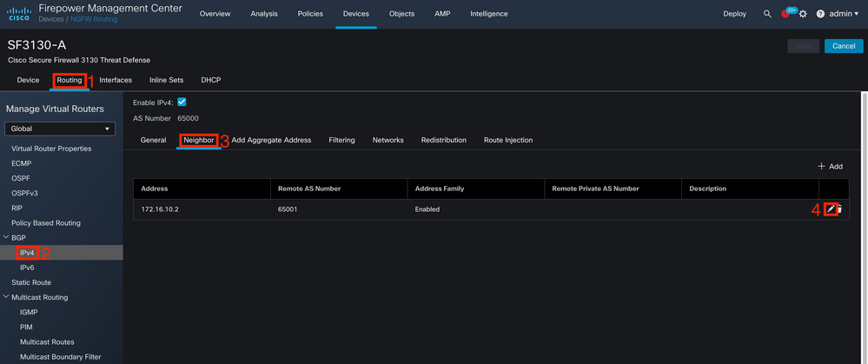
Task: Click remote AS value 65001
Action: pos(288,209)
